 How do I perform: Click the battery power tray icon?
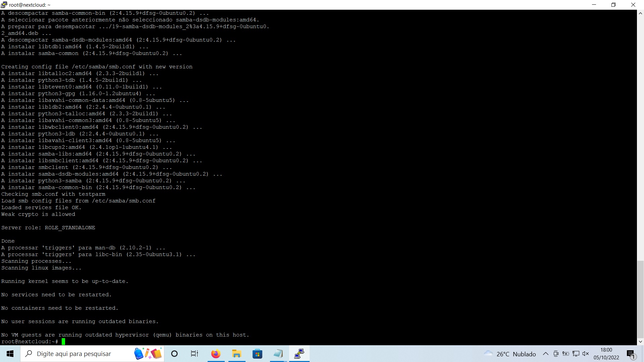[566, 354]
